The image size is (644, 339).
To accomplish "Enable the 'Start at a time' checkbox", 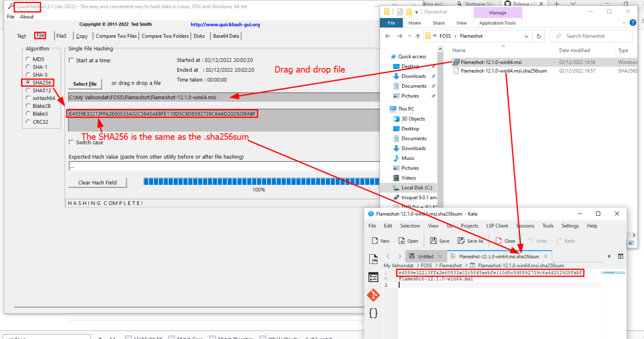I will (x=71, y=60).
